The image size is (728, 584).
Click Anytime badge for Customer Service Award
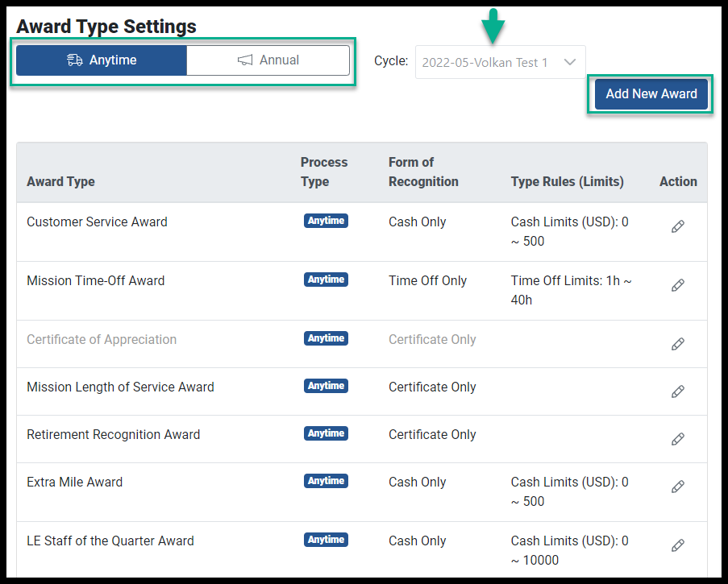coord(326,221)
